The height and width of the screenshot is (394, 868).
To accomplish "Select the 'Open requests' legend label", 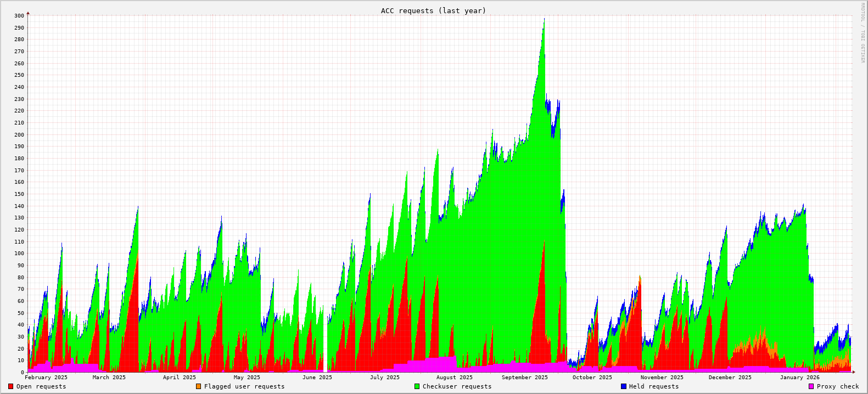I will coord(41,386).
